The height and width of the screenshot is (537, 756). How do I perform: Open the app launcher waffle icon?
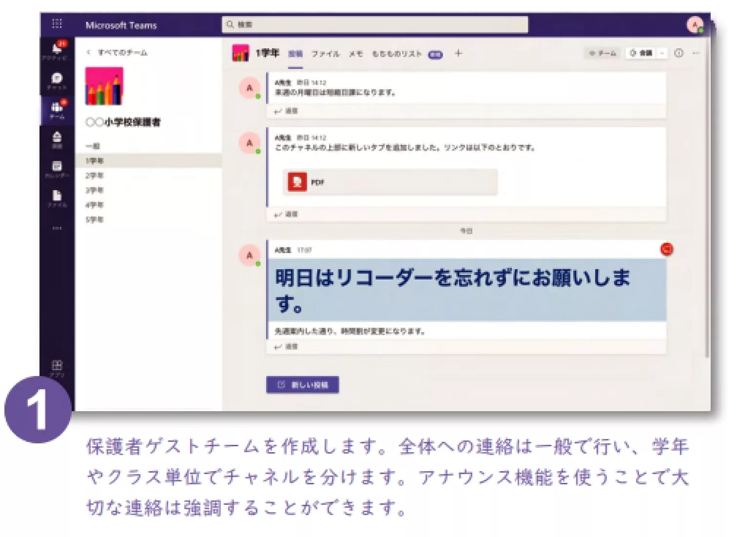(x=57, y=24)
